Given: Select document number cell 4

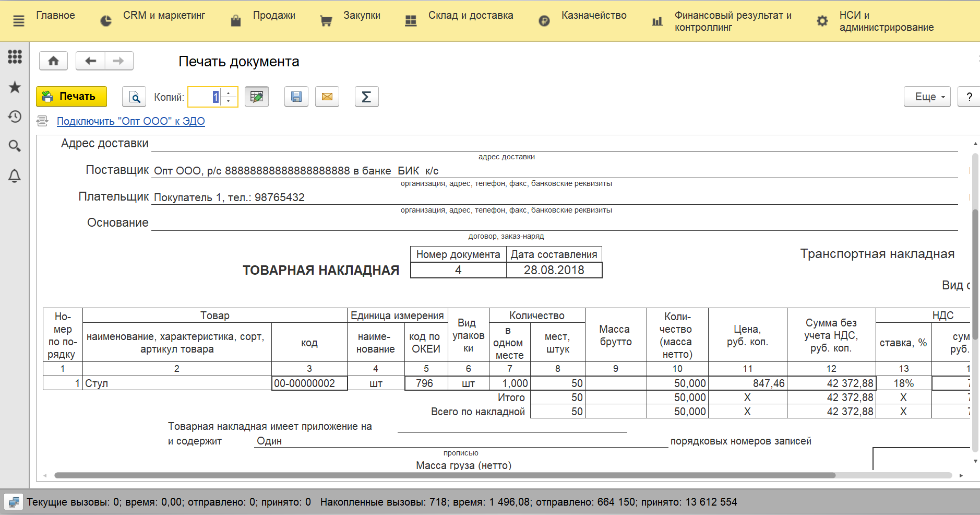Looking at the screenshot, I should tap(458, 270).
